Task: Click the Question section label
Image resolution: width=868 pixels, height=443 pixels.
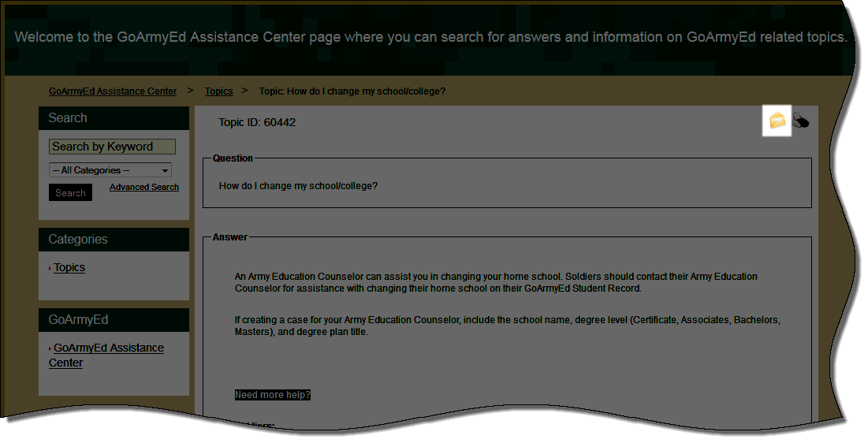Action: 233,158
